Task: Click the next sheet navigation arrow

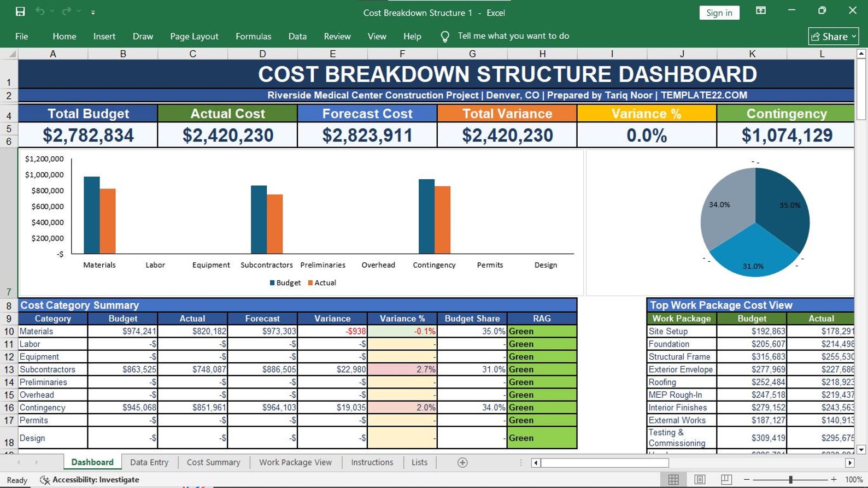Action: [37, 462]
